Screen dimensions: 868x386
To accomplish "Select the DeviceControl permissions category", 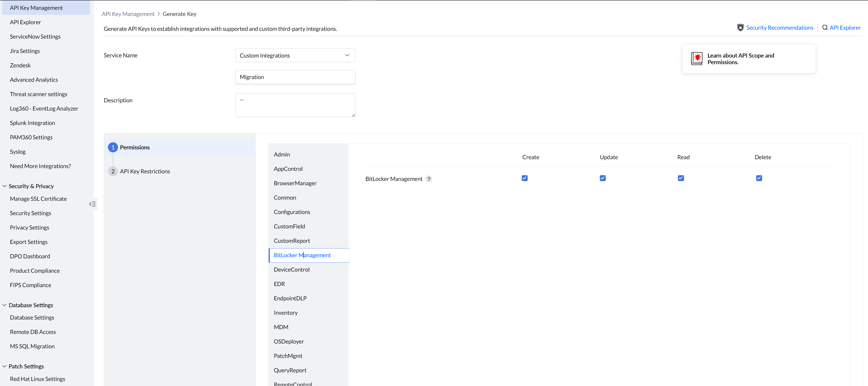I will pyautogui.click(x=291, y=269).
